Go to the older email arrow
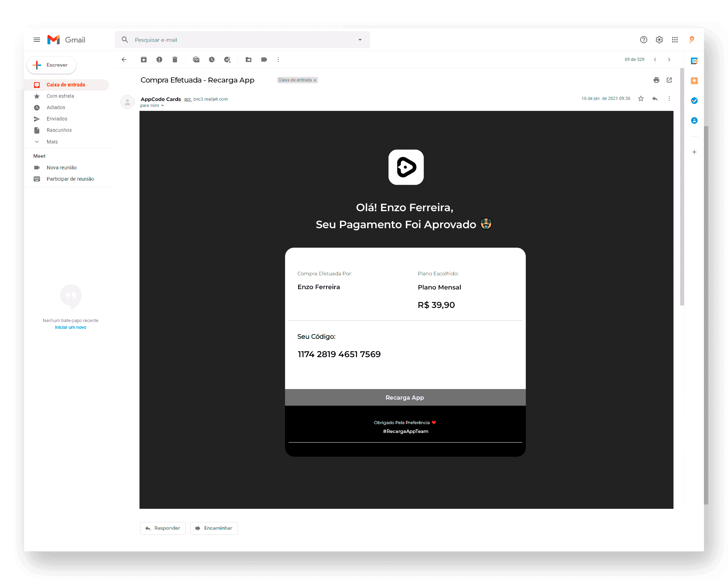Viewport: 728px width, 580px height. (x=669, y=60)
